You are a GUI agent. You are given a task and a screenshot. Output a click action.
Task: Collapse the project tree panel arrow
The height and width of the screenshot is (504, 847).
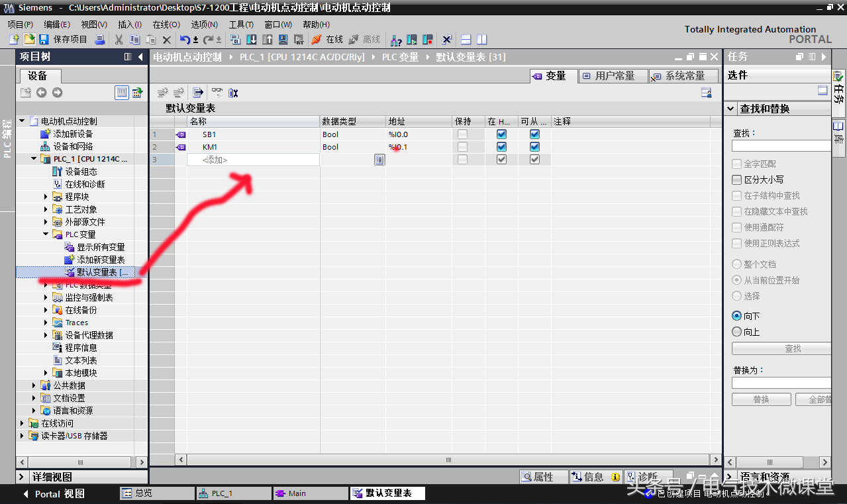140,57
